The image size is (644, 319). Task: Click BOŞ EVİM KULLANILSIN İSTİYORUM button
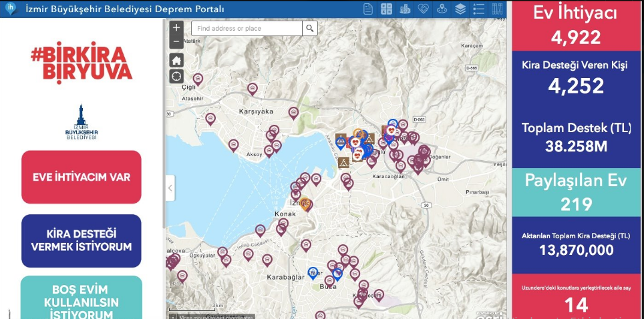click(x=82, y=298)
